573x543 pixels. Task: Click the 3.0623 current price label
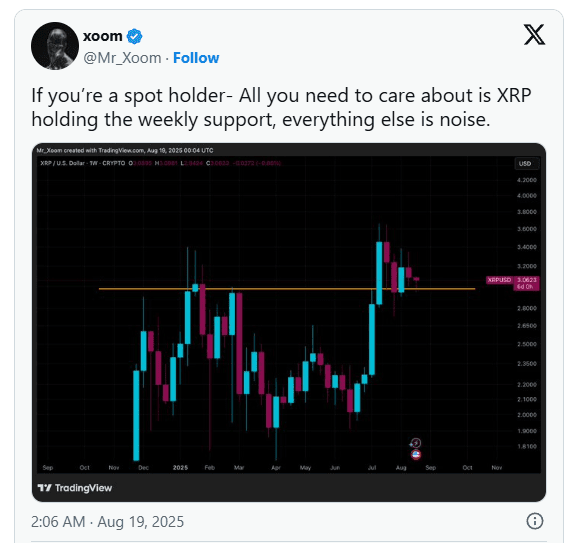(527, 280)
